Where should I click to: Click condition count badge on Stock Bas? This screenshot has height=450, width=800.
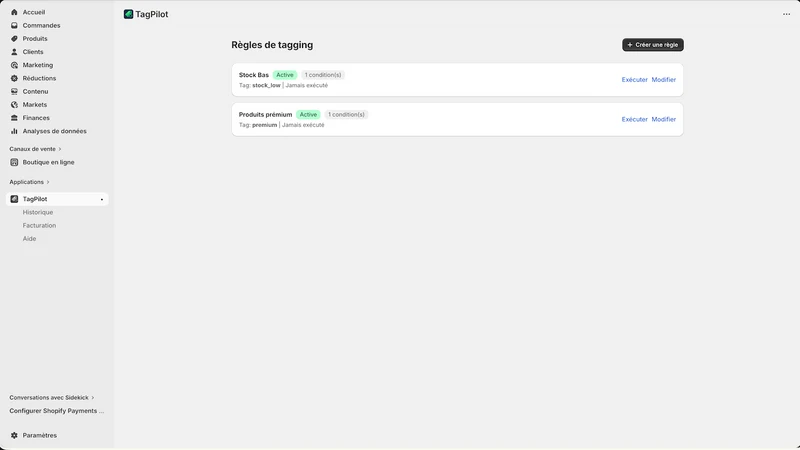click(x=323, y=75)
